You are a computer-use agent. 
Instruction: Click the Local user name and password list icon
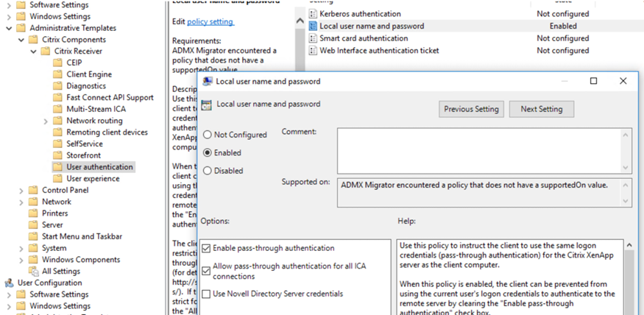pyautogui.click(x=313, y=26)
